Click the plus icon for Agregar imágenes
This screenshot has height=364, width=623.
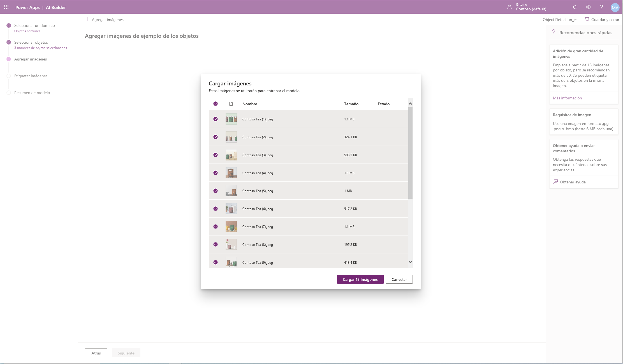87,19
